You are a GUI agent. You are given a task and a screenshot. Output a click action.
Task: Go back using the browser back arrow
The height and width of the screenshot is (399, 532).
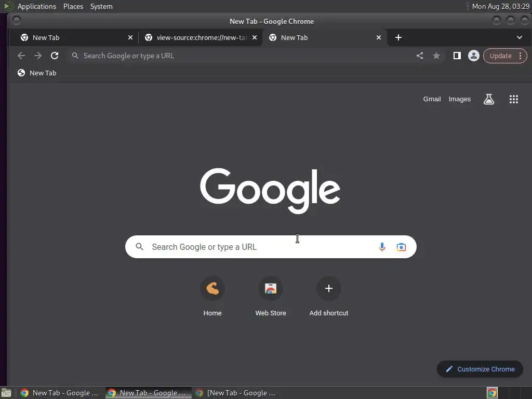pos(21,56)
